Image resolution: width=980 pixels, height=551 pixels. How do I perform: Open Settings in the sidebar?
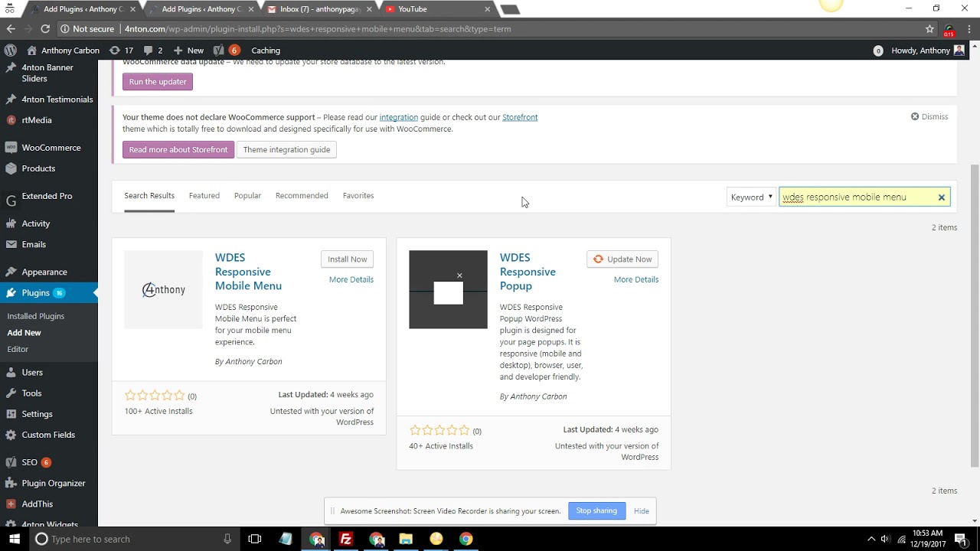coord(49,414)
